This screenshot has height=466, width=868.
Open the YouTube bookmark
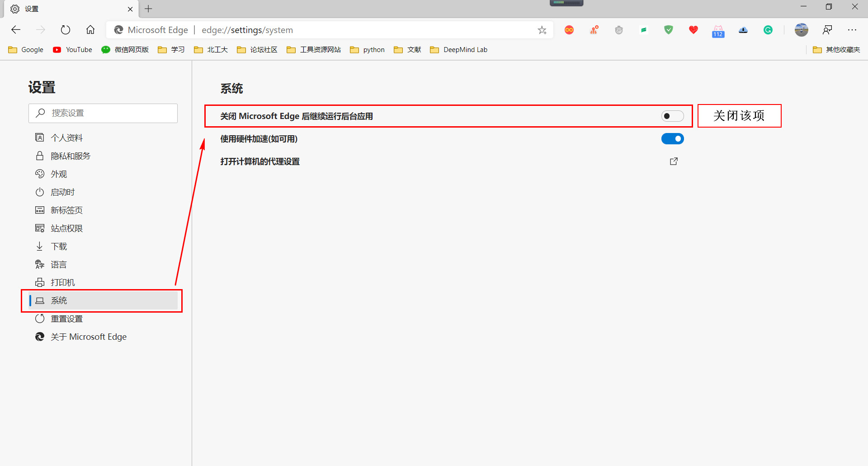click(x=72, y=50)
